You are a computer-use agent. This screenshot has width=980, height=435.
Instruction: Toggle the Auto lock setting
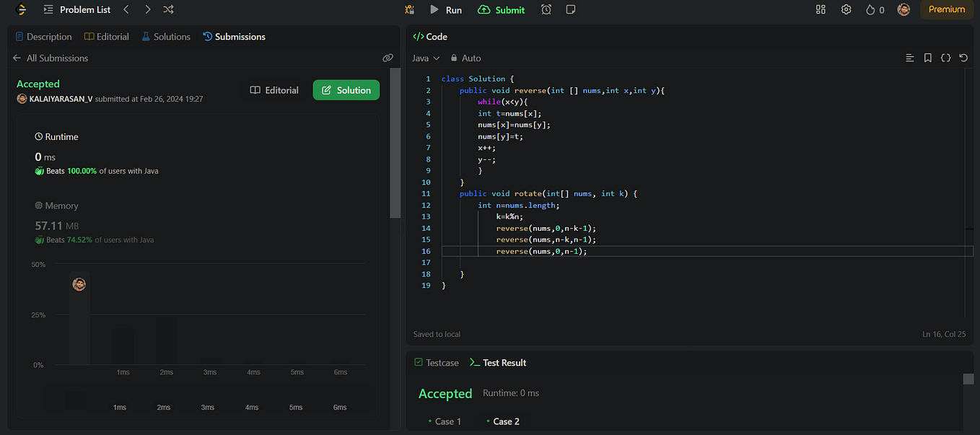point(465,58)
